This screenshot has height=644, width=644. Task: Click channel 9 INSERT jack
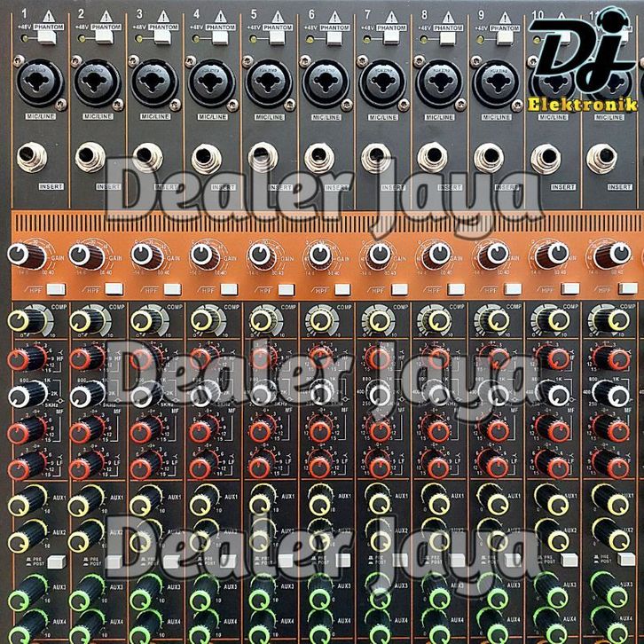pyautogui.click(x=489, y=158)
